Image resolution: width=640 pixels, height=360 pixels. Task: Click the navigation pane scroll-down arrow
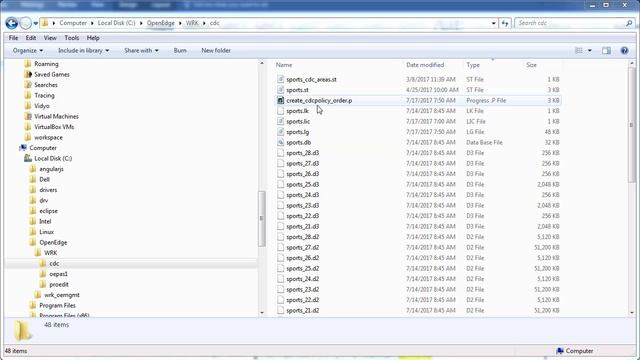click(x=262, y=313)
